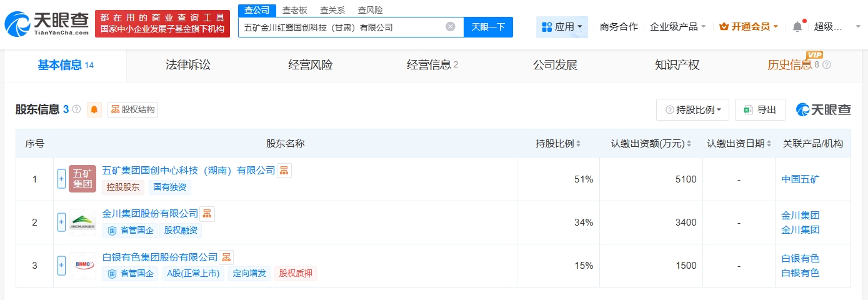The width and height of the screenshot is (868, 300).
Task: Expand the 白银有色 row plus button
Action: [61, 265]
